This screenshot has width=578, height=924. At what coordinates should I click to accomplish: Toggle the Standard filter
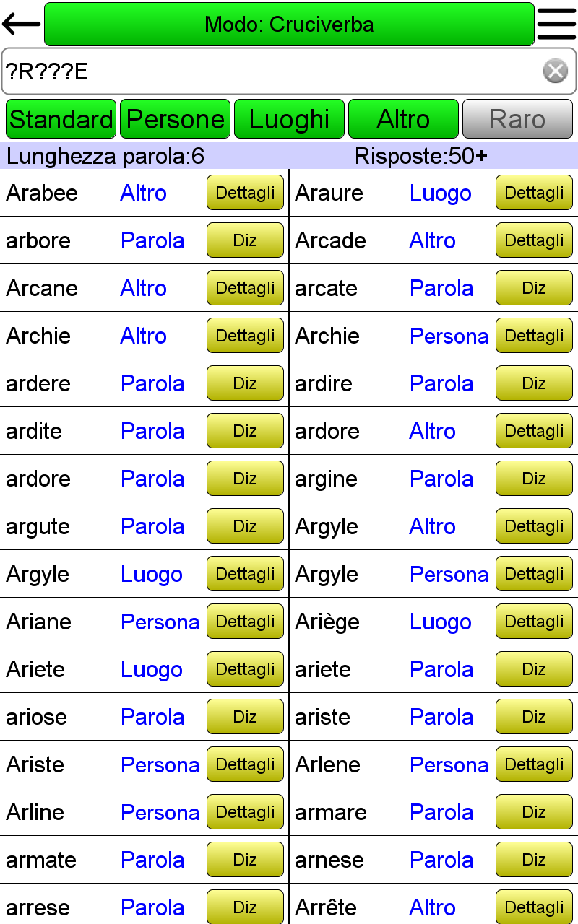pos(61,119)
